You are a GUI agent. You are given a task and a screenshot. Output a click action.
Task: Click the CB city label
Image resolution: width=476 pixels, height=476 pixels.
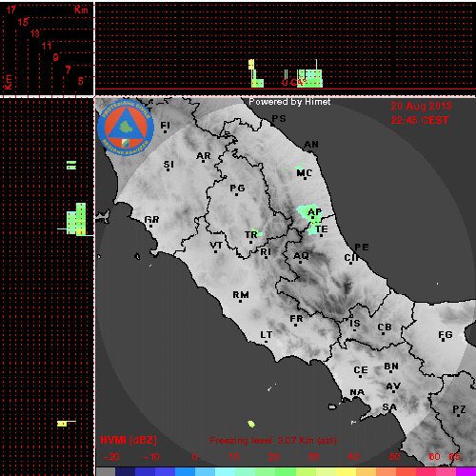(385, 327)
